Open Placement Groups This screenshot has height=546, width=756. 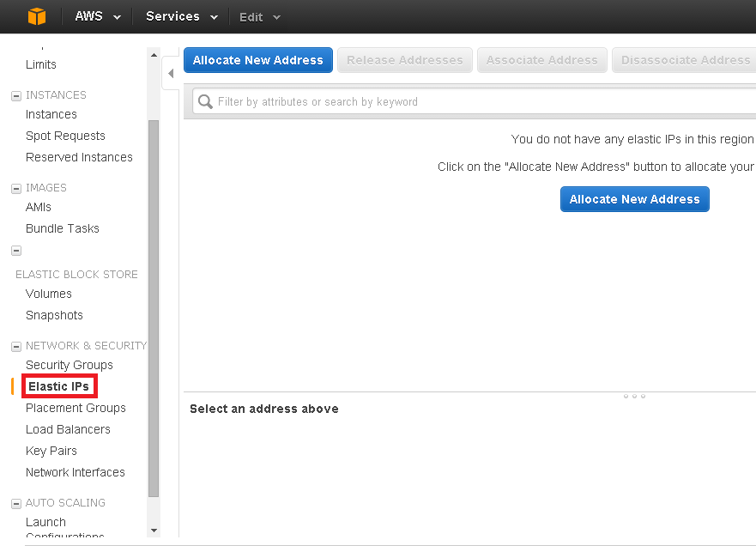click(76, 408)
